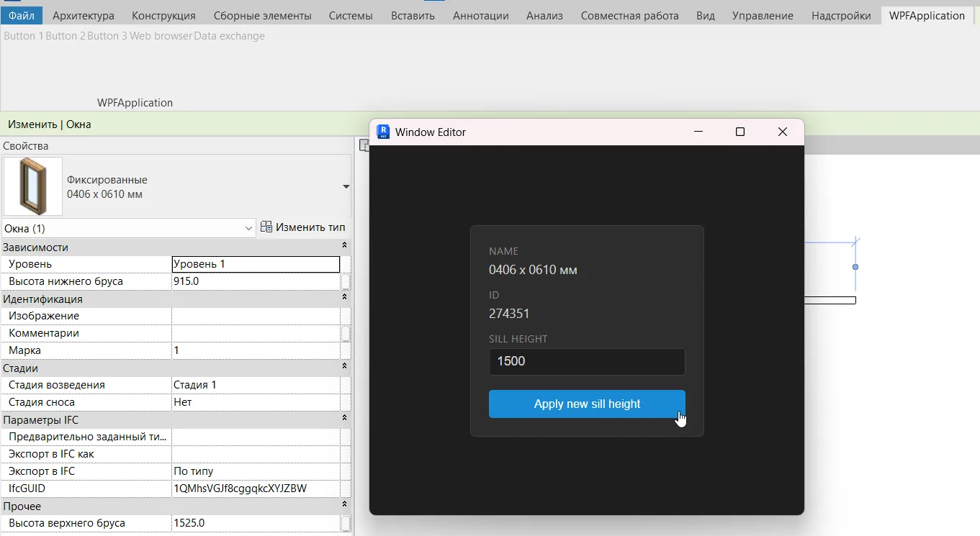Open the Окна (1) filter dropdown

[x=129, y=228]
